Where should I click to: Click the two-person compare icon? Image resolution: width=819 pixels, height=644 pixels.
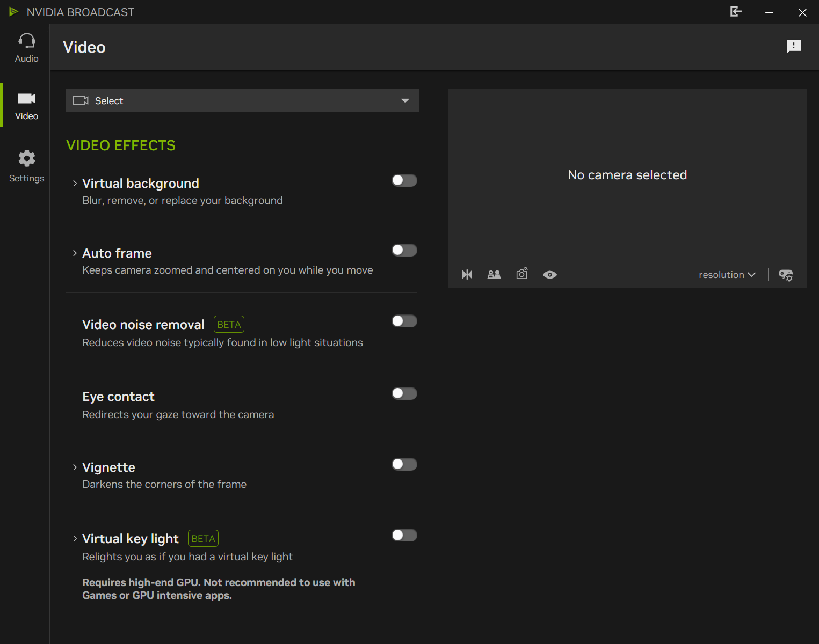click(494, 275)
